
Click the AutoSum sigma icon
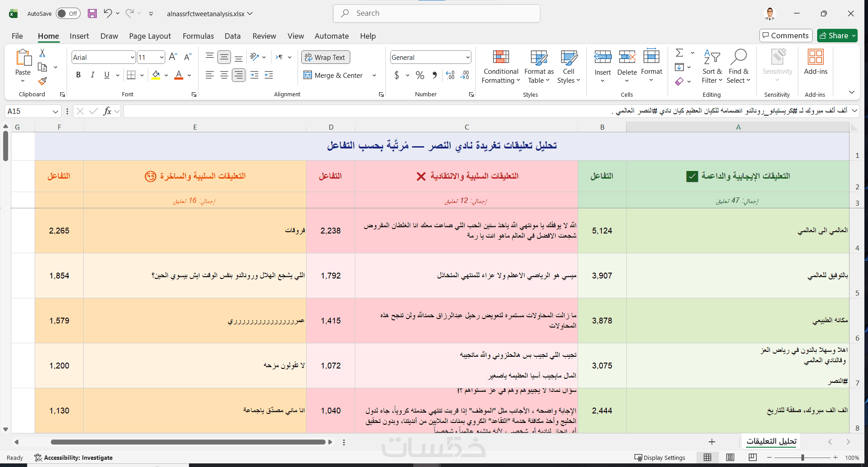pos(679,53)
